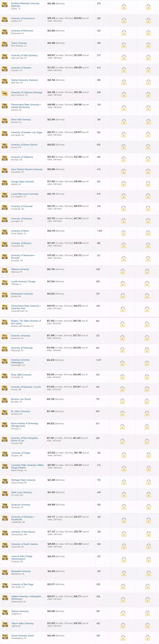The width and height of the screenshot is (159, 644).
Task: Click the right lock icon in Villanova University row
Action: point(147,271)
